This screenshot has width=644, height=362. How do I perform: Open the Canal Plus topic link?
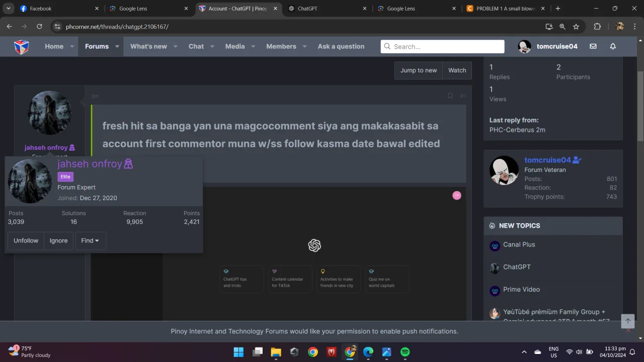(519, 244)
